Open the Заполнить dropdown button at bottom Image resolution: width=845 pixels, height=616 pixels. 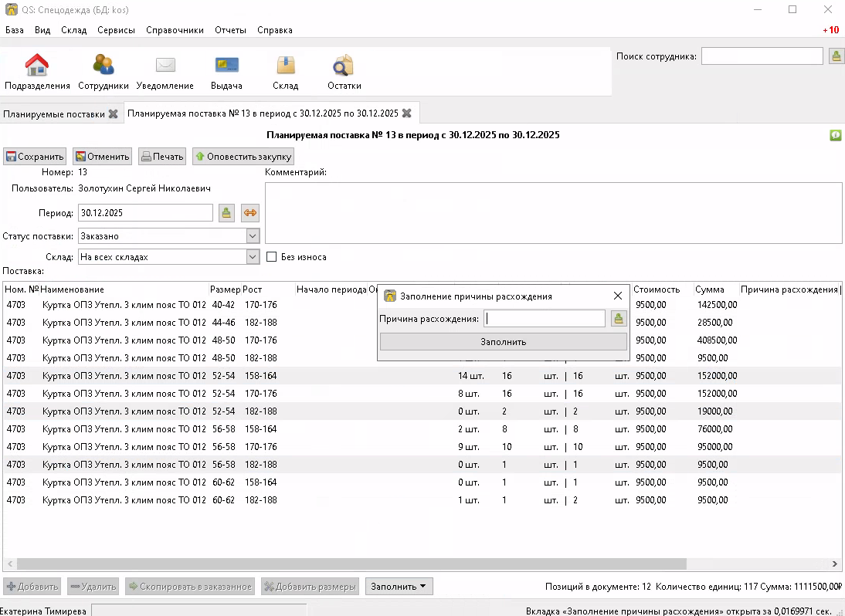(399, 587)
